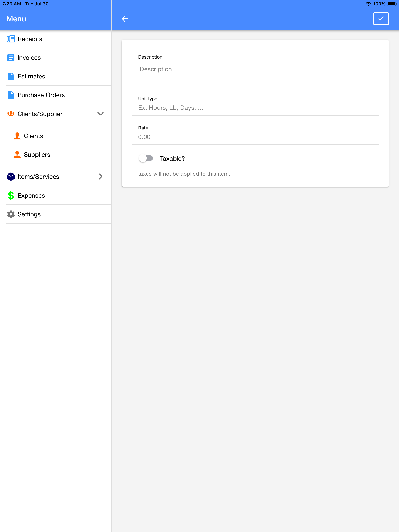Tap the checkmark save icon

tap(381, 19)
